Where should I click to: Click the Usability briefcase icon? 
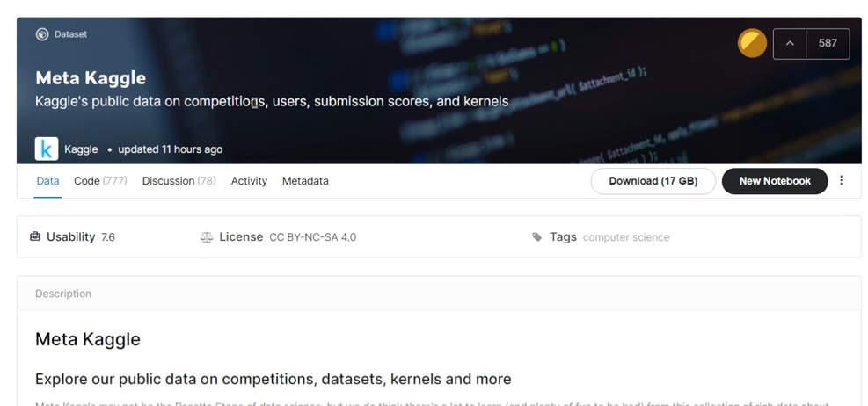point(35,236)
